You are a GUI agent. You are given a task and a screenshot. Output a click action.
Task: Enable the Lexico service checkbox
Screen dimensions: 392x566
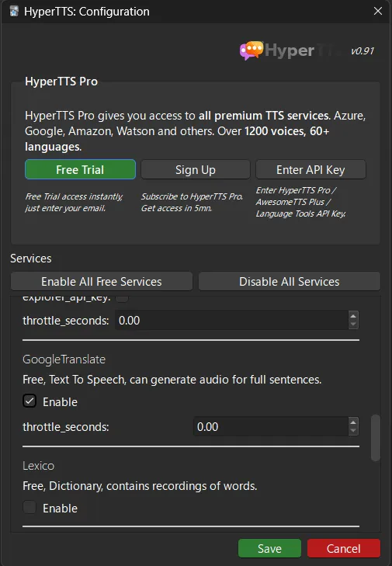(x=29, y=507)
